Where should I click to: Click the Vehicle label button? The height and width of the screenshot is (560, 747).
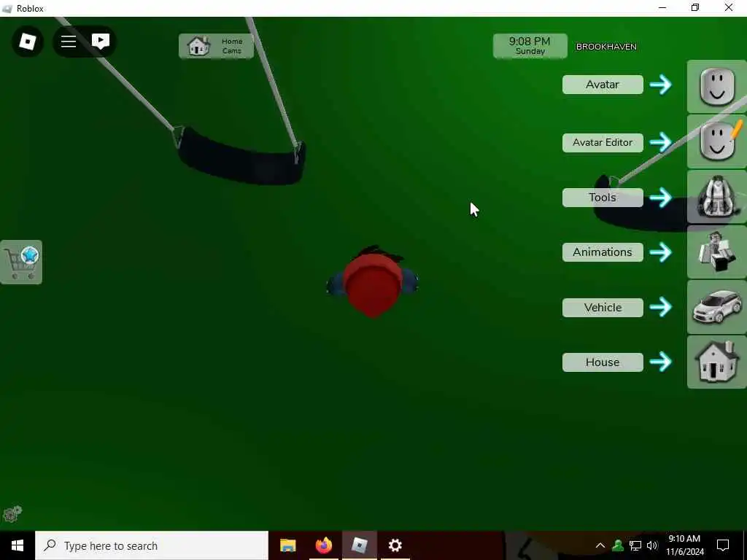pos(603,307)
